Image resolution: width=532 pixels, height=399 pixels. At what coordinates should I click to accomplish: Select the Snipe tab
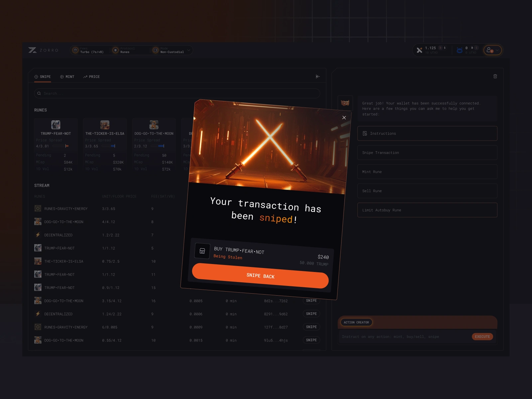point(43,77)
